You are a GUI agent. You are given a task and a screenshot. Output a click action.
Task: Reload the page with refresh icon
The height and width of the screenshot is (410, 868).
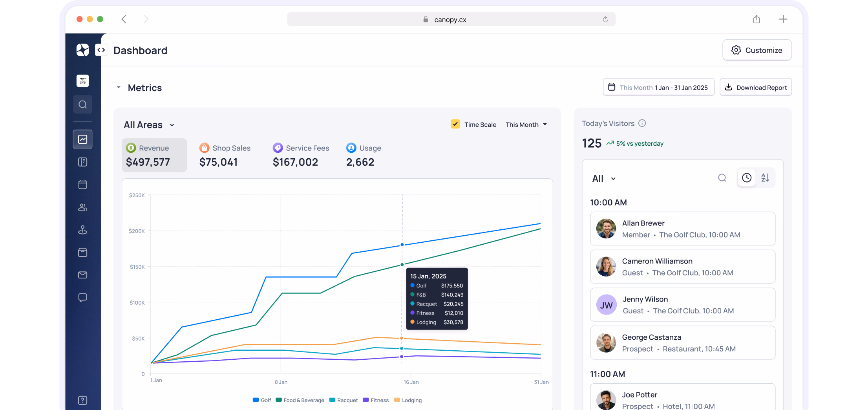tap(605, 19)
